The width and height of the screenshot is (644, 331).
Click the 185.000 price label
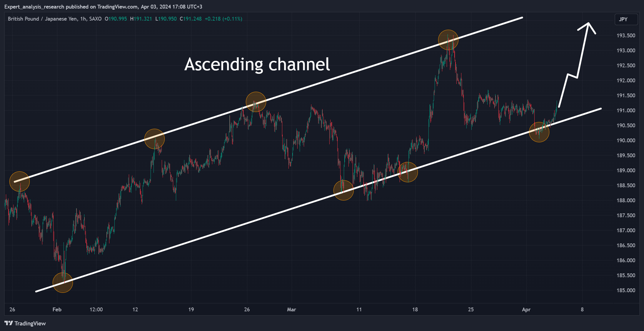pos(626,290)
